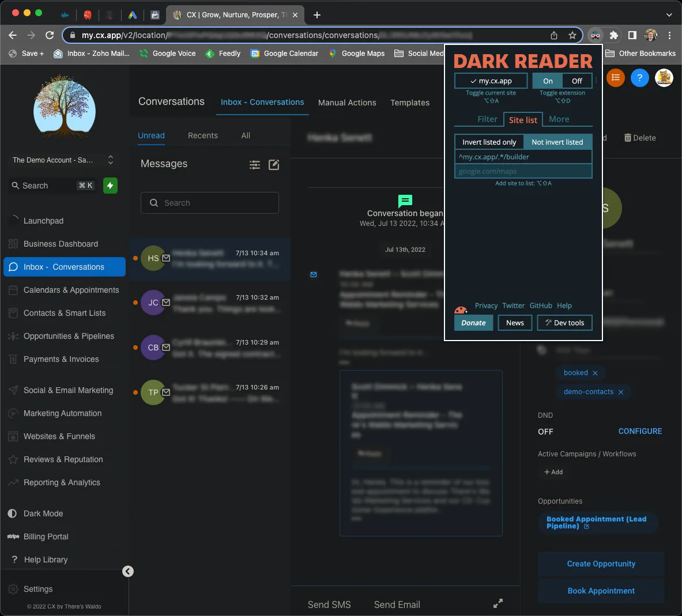
Task: Switch to Recents conversations tab
Action: point(203,135)
